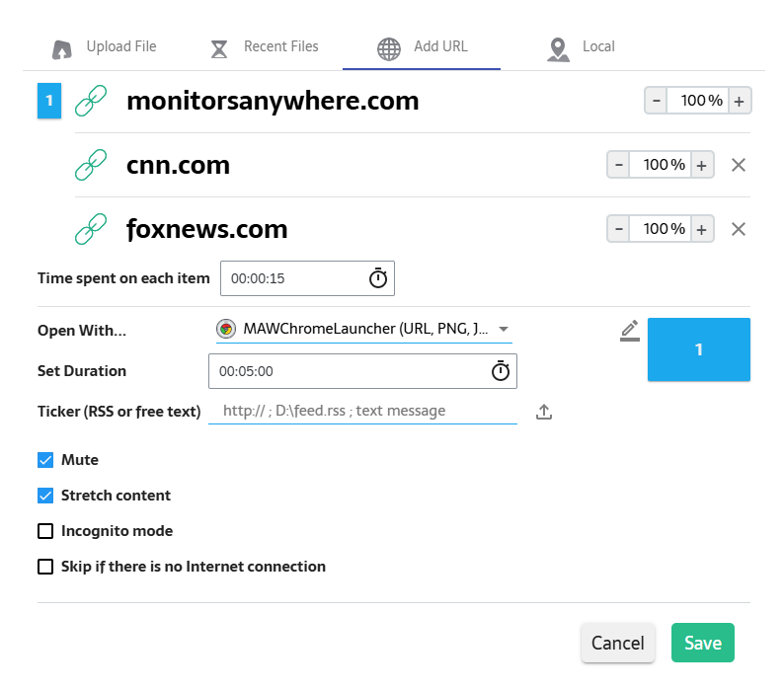The image size is (784, 691).
Task: Remove the cnn.com URL entry
Action: 738,165
